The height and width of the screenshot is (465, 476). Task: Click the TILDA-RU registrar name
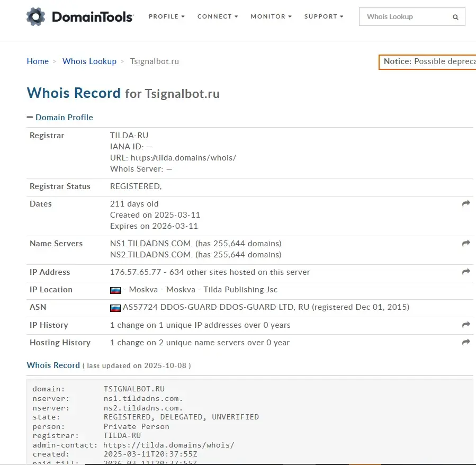point(129,136)
